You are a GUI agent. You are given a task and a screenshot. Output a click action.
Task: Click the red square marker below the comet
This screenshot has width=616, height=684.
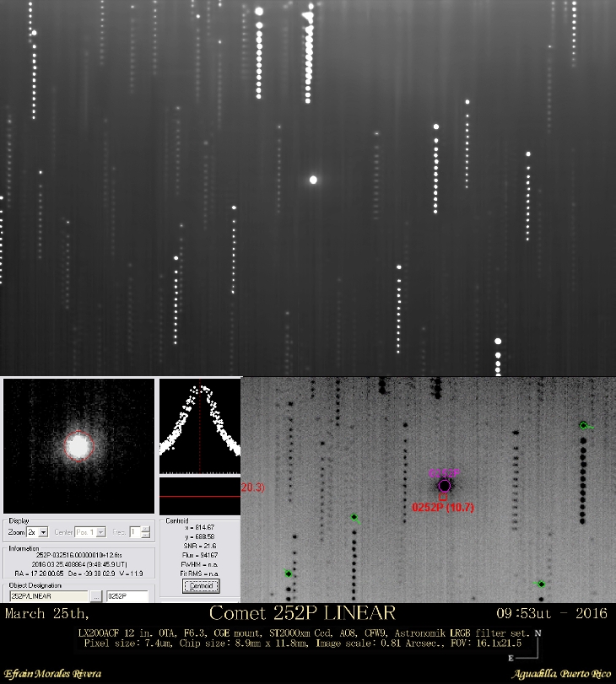click(x=442, y=497)
